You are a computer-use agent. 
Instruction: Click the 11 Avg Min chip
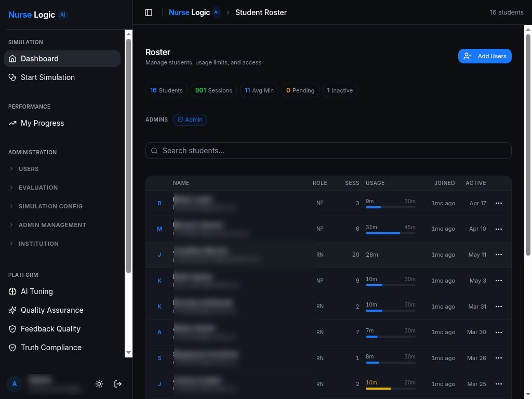pyautogui.click(x=259, y=90)
